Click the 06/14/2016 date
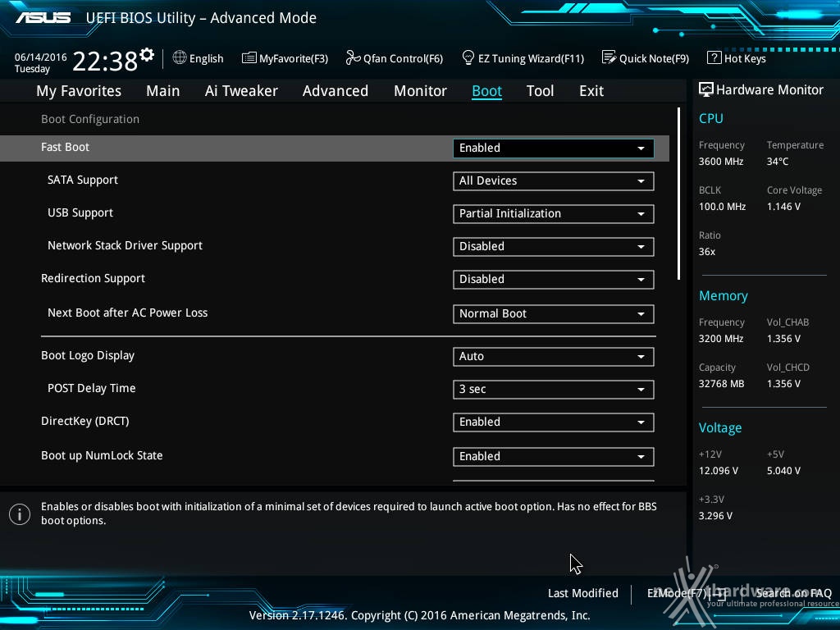840x630 pixels. [40, 57]
